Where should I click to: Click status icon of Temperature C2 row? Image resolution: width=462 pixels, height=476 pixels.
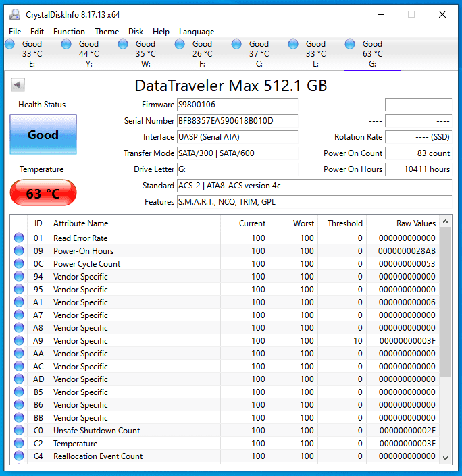(19, 443)
